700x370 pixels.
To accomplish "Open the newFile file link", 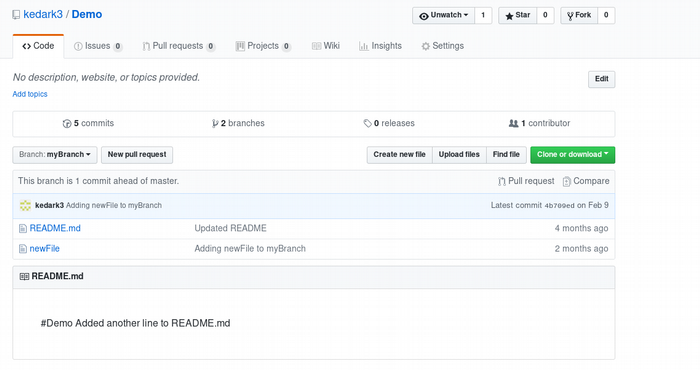I will [x=45, y=249].
